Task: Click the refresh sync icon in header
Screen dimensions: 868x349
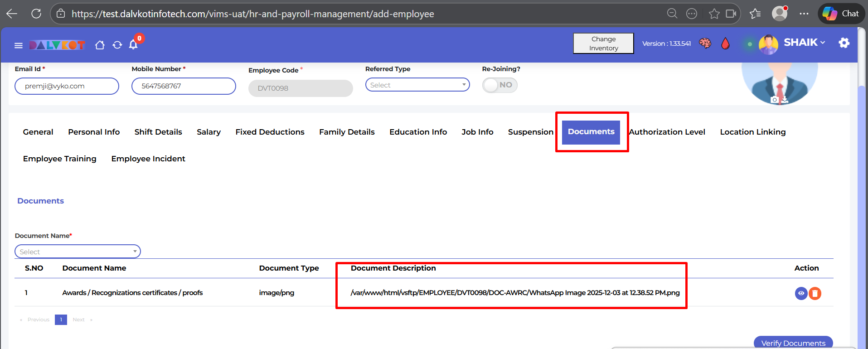Action: click(117, 45)
